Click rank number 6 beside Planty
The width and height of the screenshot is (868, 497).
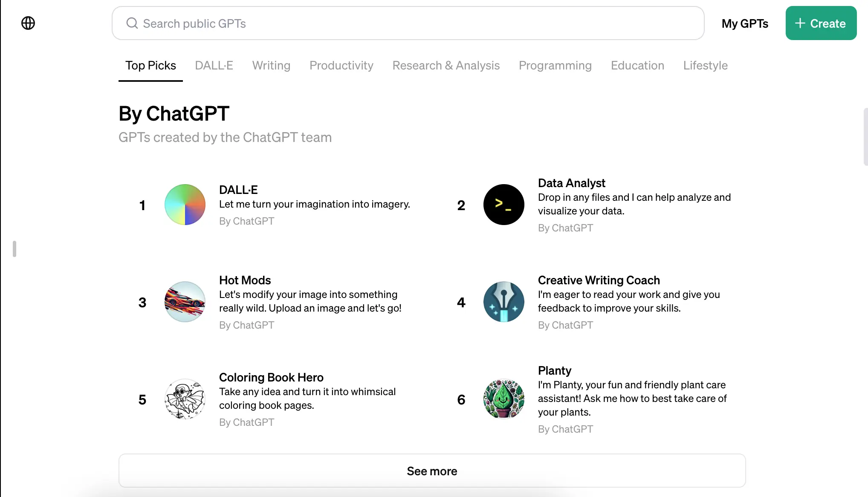click(461, 400)
